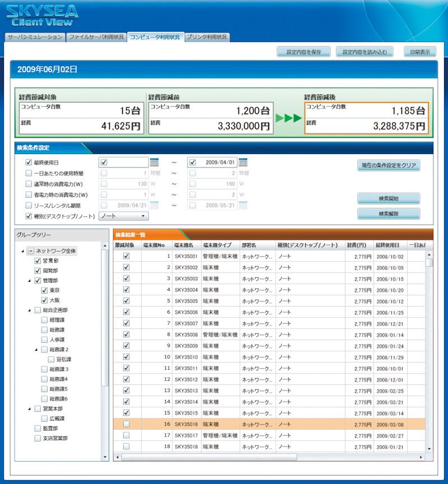Image resolution: width=448 pixels, height=484 pixels.
Task: Open calendar for start of 最終使用日 range
Action: point(154,162)
